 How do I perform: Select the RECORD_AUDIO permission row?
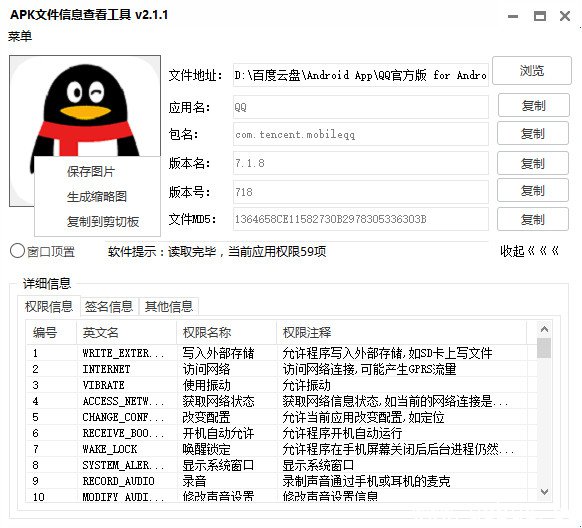pos(281,481)
